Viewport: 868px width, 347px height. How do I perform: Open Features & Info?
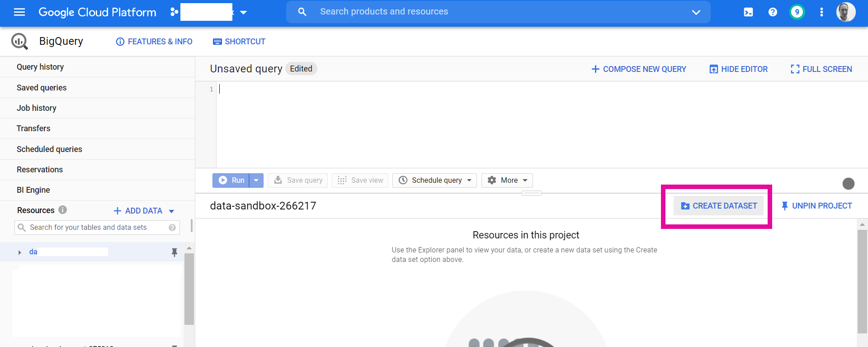click(154, 42)
